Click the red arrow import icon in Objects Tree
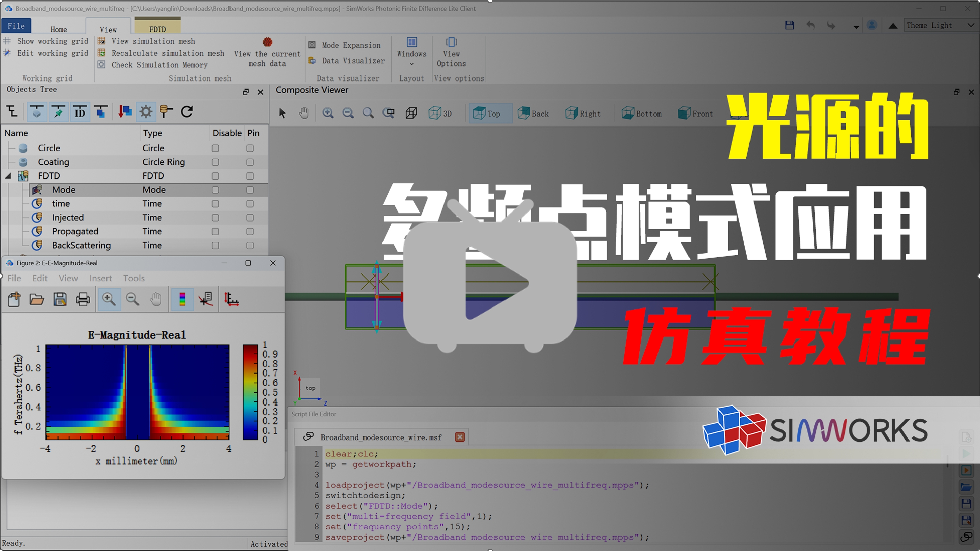The height and width of the screenshot is (551, 980). pyautogui.click(x=125, y=112)
